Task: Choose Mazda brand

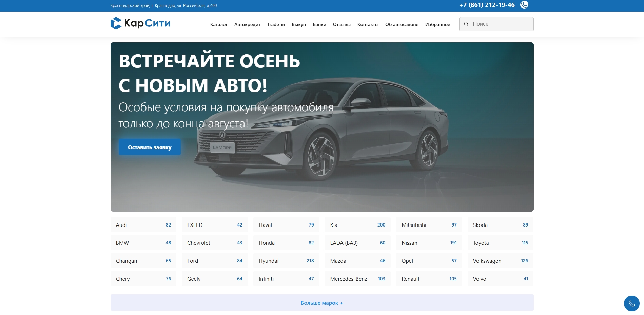Action: [357, 261]
